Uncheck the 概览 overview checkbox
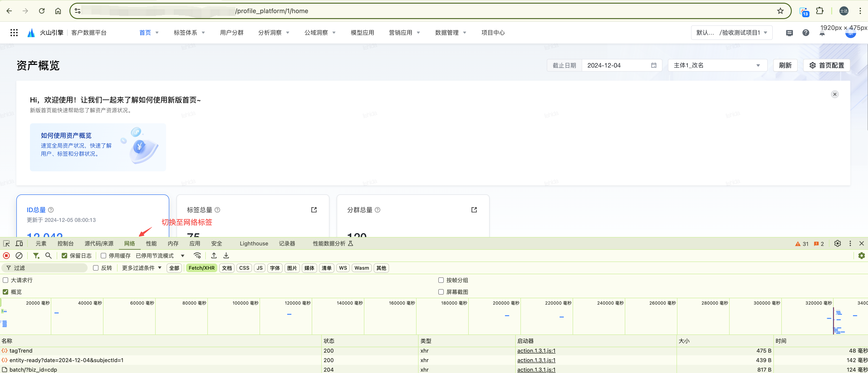This screenshot has width=868, height=373. click(x=5, y=292)
